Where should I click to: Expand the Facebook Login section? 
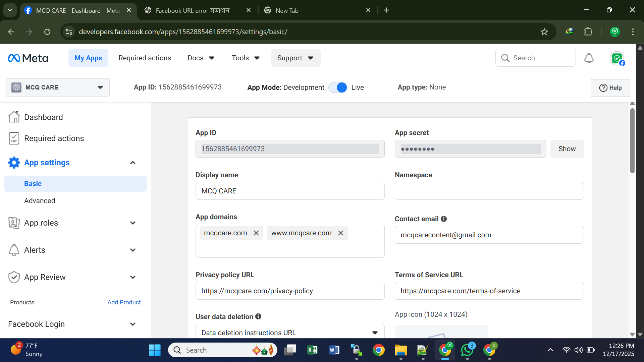(133, 324)
